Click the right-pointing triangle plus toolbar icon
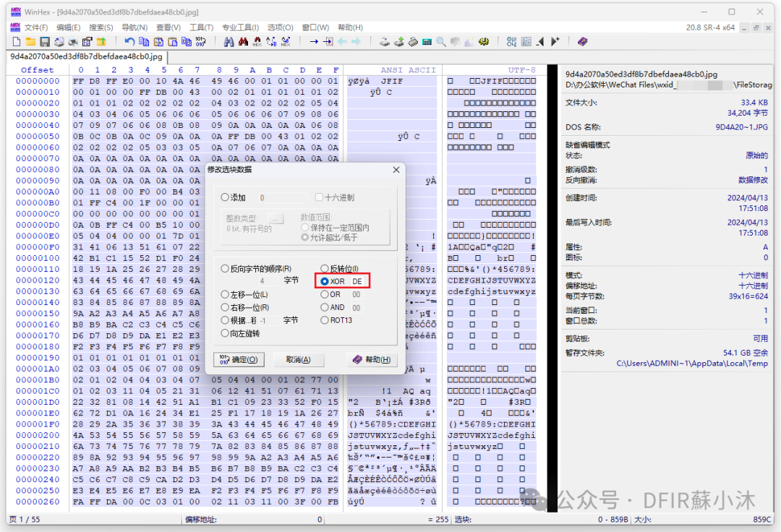Image resolution: width=781 pixels, height=532 pixels. [x=555, y=42]
